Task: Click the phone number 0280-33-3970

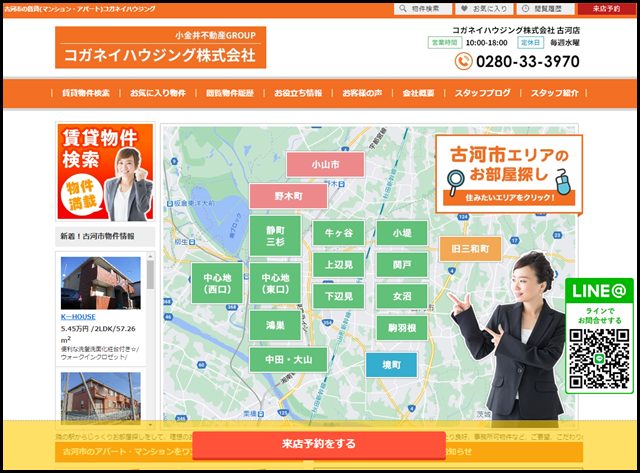Action: (528, 62)
